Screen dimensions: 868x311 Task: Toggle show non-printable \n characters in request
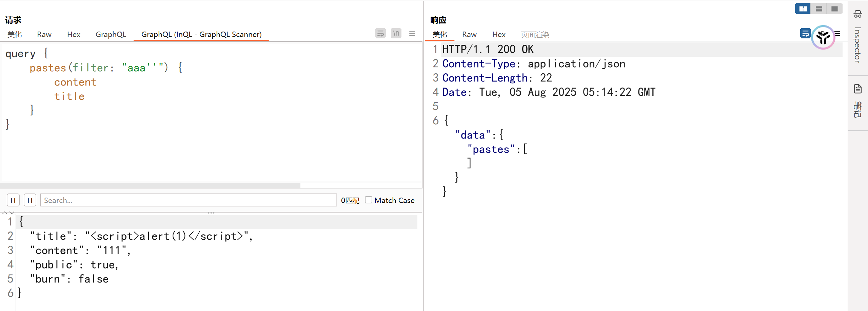396,33
